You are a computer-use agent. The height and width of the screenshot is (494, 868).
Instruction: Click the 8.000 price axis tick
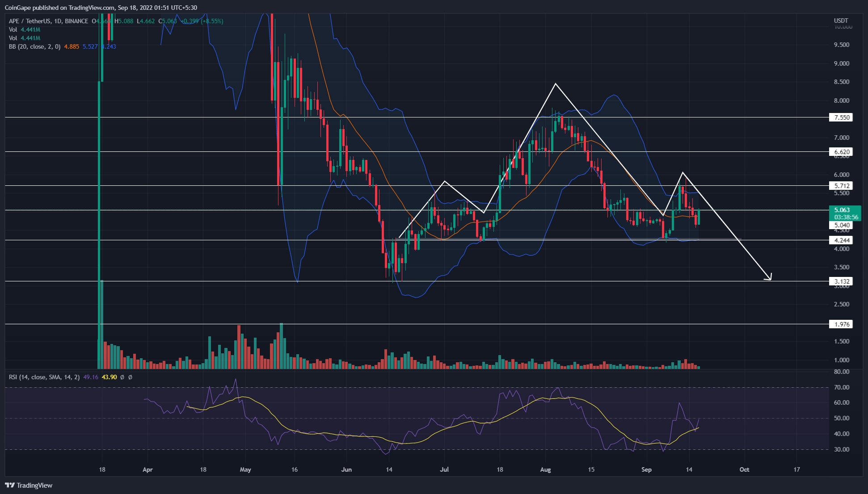click(842, 100)
